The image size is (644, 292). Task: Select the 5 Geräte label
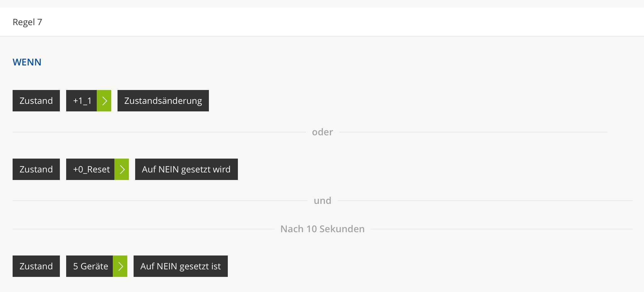coord(90,266)
